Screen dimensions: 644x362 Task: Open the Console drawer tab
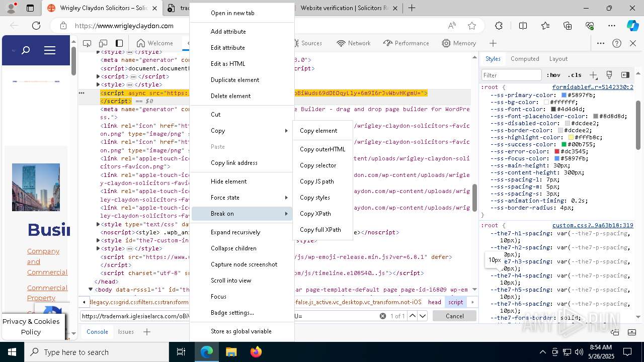(97, 332)
